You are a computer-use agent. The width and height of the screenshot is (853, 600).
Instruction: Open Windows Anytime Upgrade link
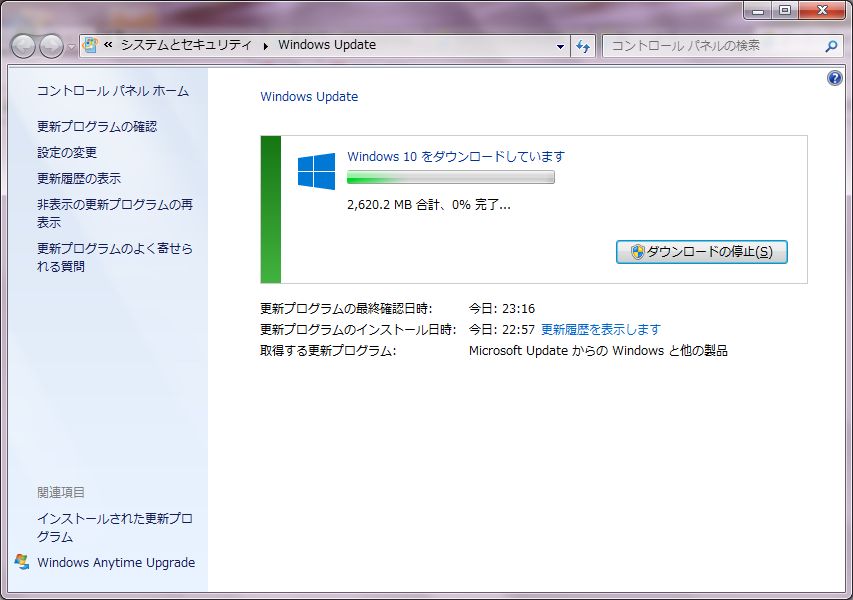coord(116,562)
